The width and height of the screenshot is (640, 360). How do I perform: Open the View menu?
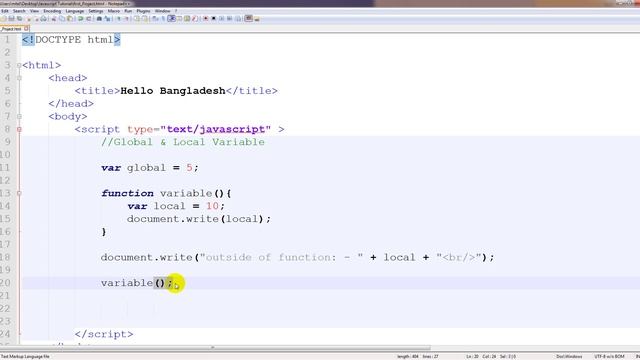tap(34, 11)
